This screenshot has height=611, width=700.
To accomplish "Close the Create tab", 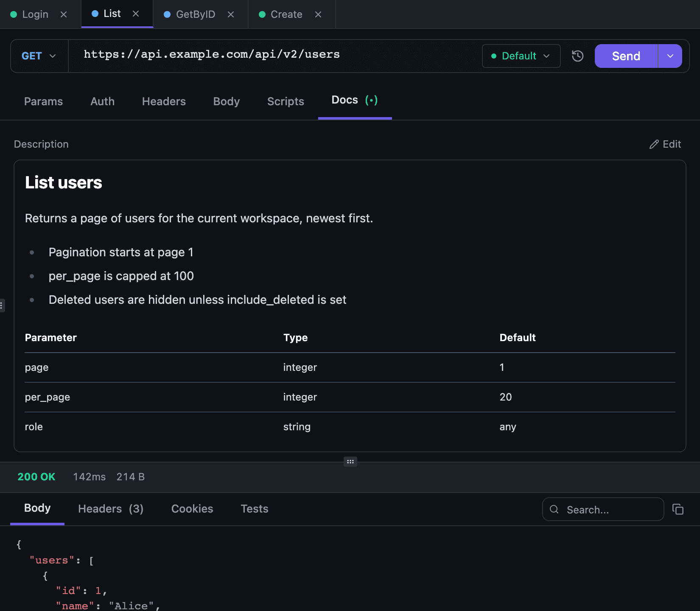I will coord(318,14).
